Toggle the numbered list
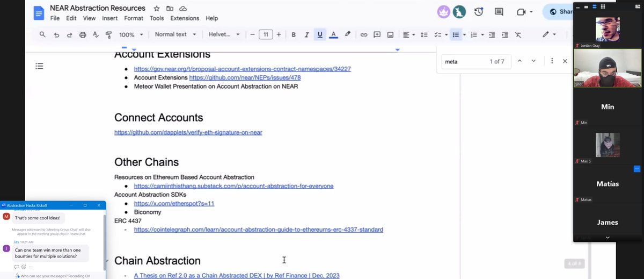The height and width of the screenshot is (279, 644). tap(474, 34)
